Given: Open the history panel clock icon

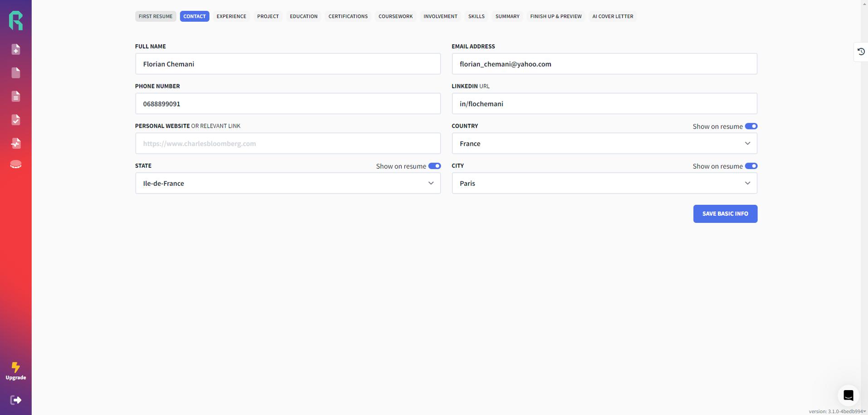Looking at the screenshot, I should 861,52.
